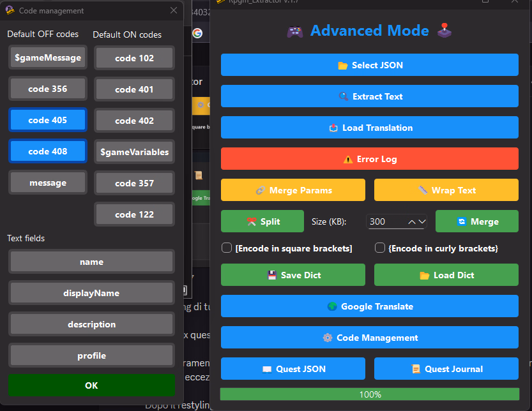Viewport: 532px width, 411px height.
Task: Click the 100% progress bar
Action: click(x=369, y=394)
